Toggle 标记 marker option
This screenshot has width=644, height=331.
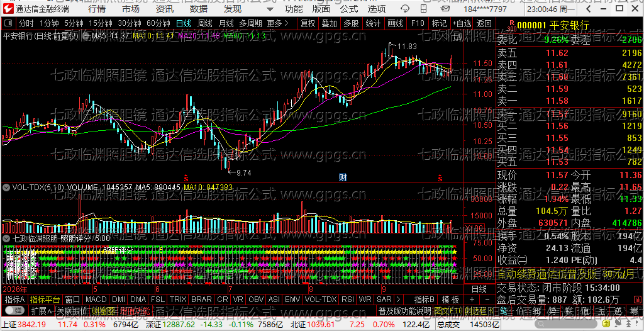click(438, 23)
